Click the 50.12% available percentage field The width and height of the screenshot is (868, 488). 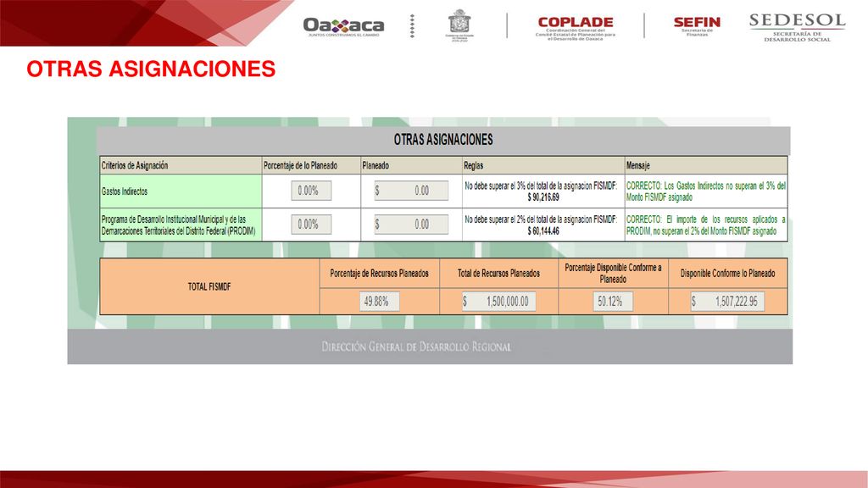coord(613,302)
